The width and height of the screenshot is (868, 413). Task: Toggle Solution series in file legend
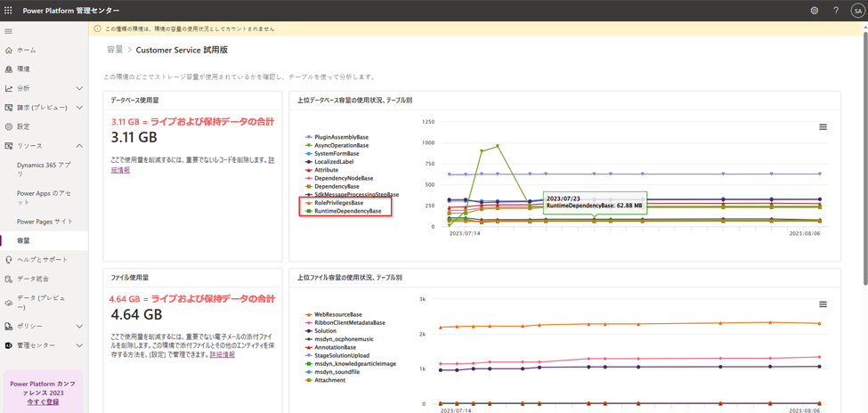pyautogui.click(x=320, y=330)
